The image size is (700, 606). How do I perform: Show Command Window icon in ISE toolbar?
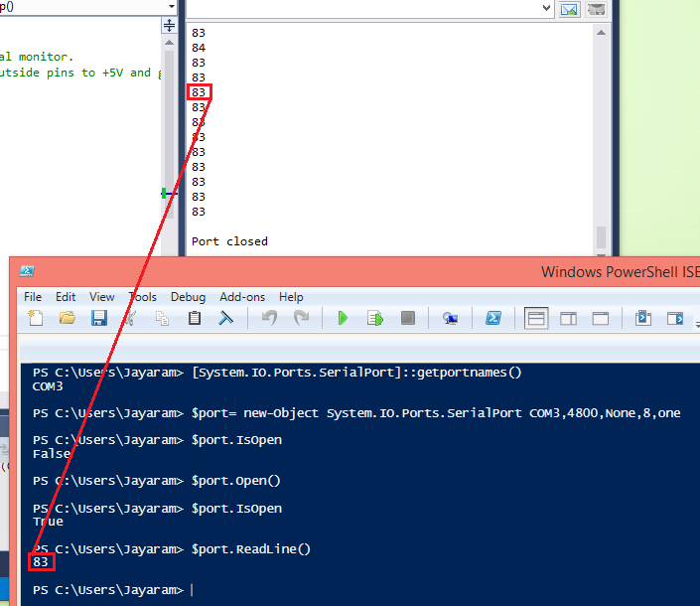tap(643, 318)
